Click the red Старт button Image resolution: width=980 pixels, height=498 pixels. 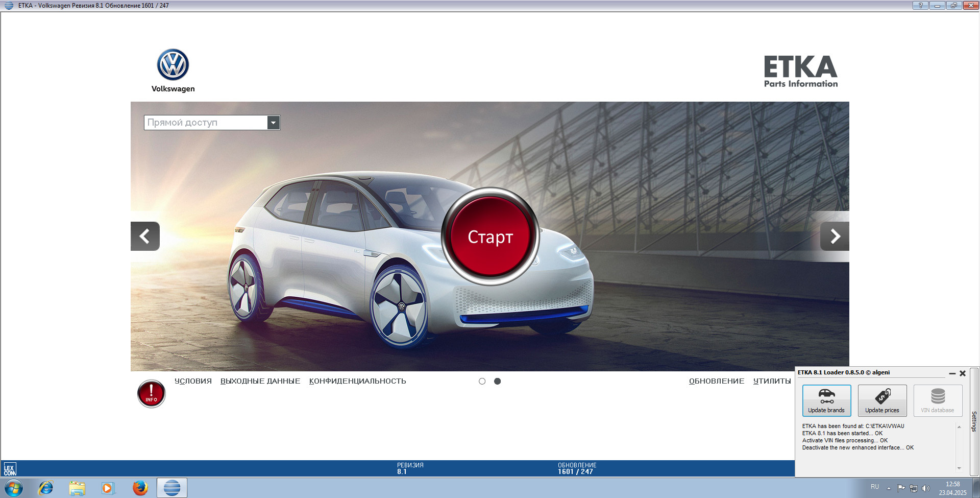pos(491,236)
